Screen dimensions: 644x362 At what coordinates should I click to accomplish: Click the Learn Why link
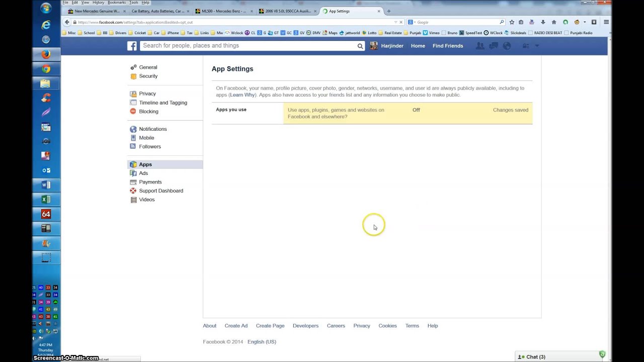(242, 95)
